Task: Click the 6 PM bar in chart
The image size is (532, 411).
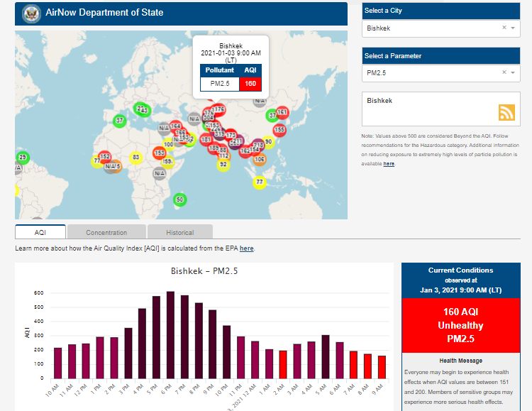Action: (x=170, y=334)
